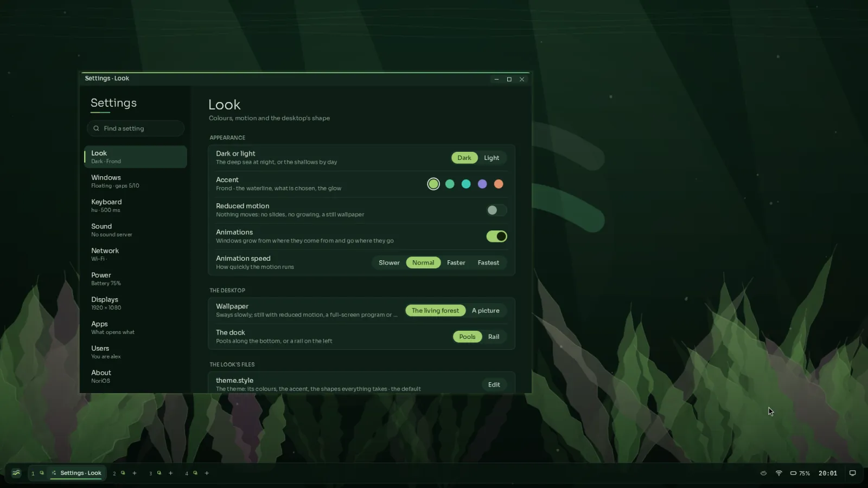
Task: Open the Displays settings section
Action: (x=136, y=303)
